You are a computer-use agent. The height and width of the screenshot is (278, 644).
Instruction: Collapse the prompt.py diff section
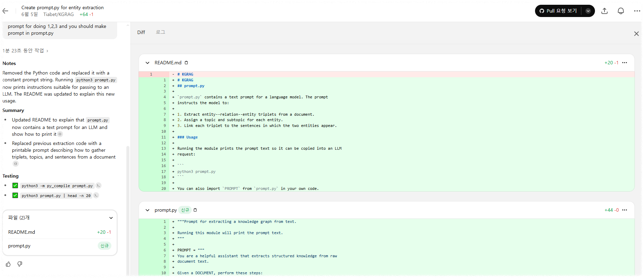point(147,210)
